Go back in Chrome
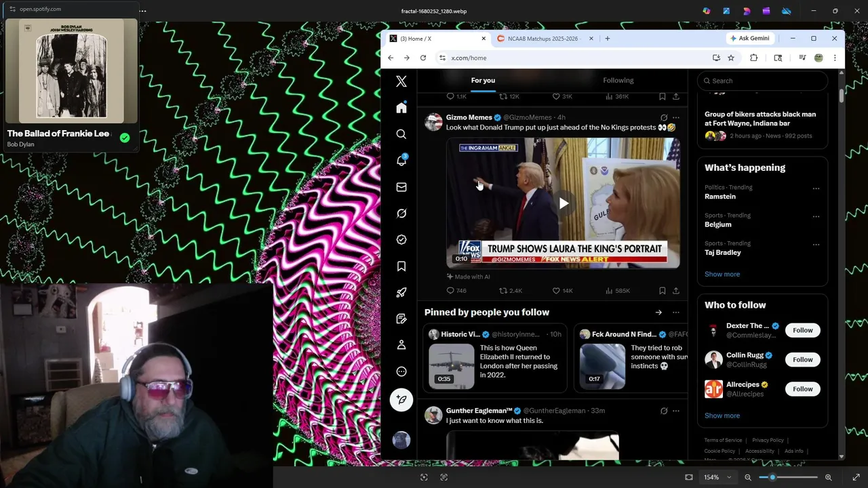Screen dimensions: 868x488 pos(391,58)
